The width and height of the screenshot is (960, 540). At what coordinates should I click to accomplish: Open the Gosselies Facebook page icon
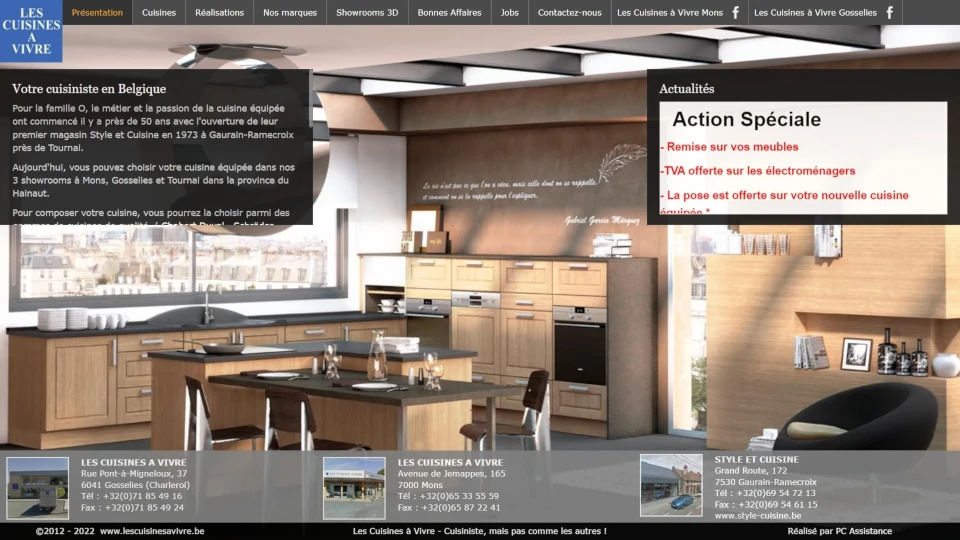[890, 12]
